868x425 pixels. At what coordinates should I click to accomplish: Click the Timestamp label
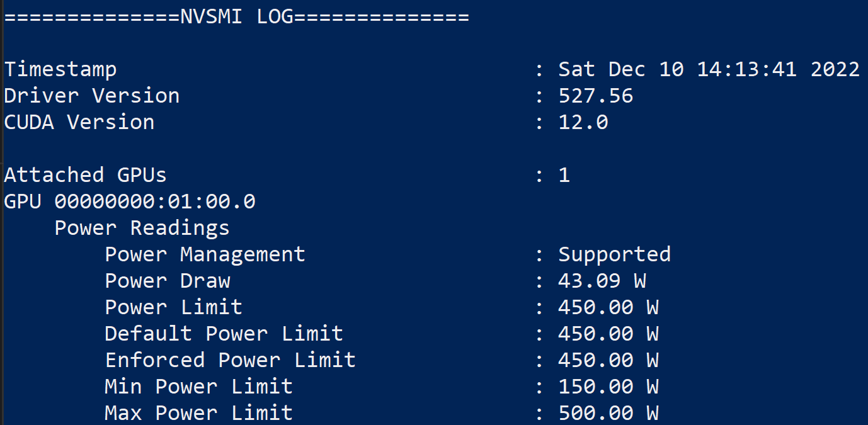60,69
